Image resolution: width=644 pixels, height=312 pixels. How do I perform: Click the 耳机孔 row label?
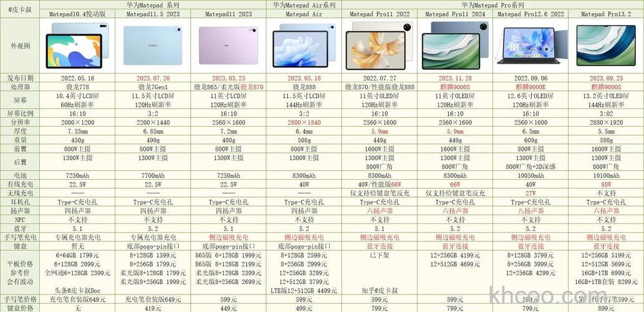[x=20, y=202]
